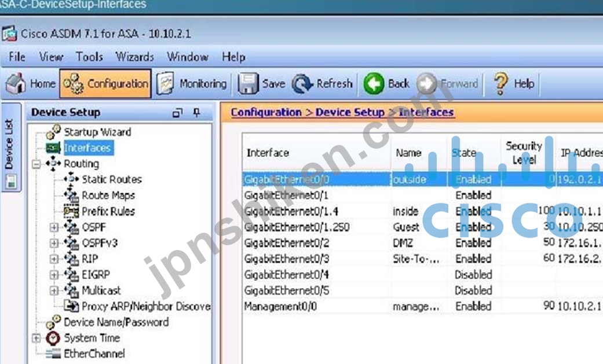Image resolution: width=603 pixels, height=364 pixels.
Task: Expand the OSPF tree node
Action: (54, 227)
